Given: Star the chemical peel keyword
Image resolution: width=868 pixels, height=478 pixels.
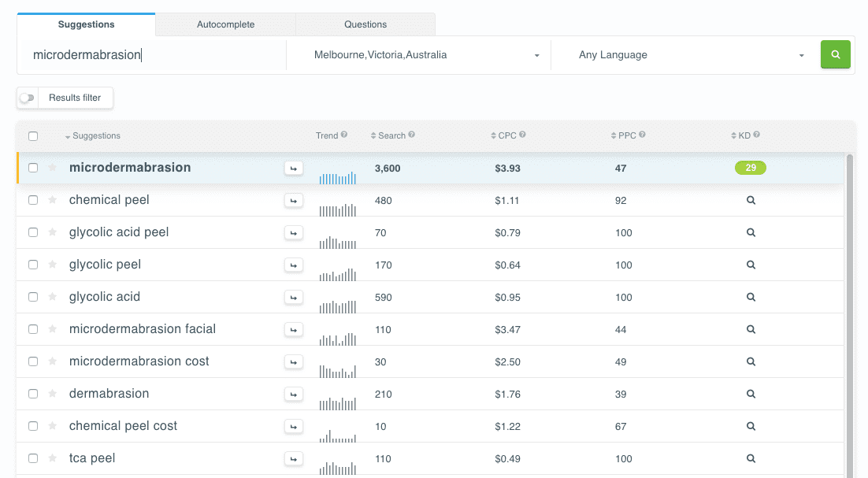Looking at the screenshot, I should click(53, 200).
